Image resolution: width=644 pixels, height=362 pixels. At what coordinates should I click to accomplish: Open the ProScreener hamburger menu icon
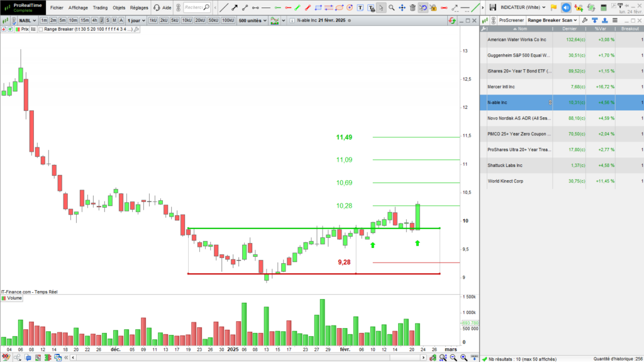[615, 20]
